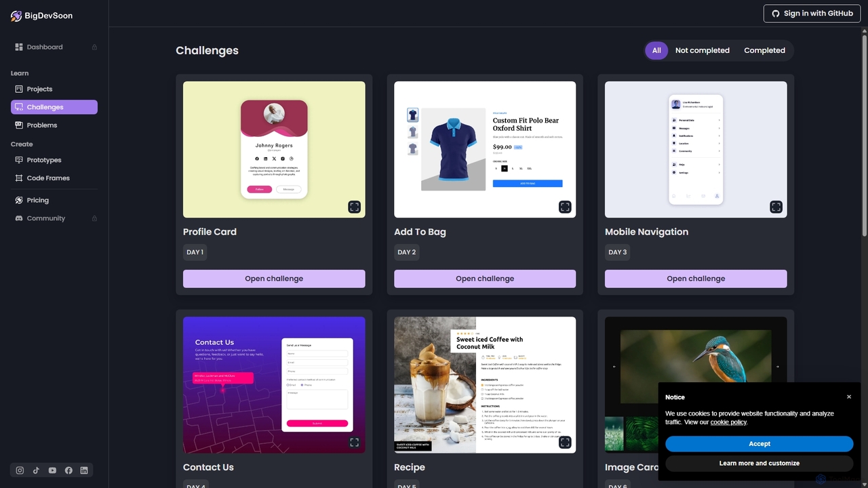This screenshot has width=868, height=488.
Task: Open challenge for Profile Card
Action: pos(274,279)
